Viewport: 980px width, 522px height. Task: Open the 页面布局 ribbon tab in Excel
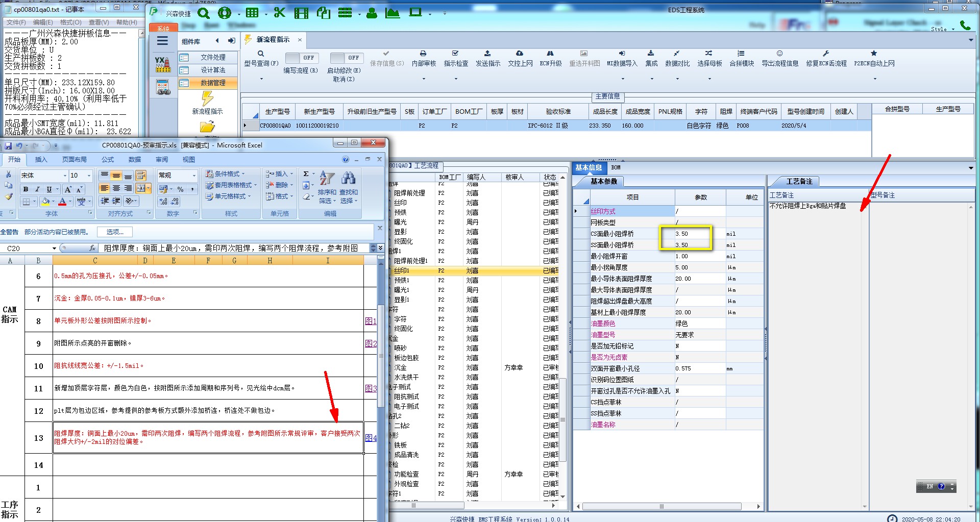pyautogui.click(x=75, y=160)
